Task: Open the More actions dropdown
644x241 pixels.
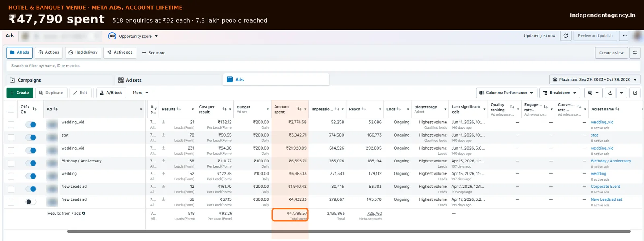Action: coord(141,93)
